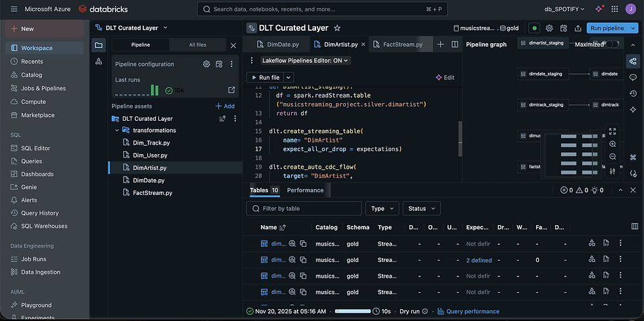Image resolution: width=644 pixels, height=321 pixels.
Task: Open comments icon in right rail
Action: (x=633, y=77)
